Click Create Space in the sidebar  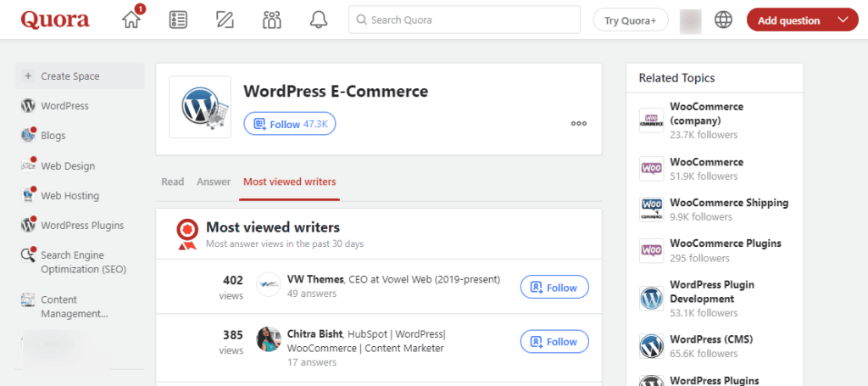click(x=70, y=76)
